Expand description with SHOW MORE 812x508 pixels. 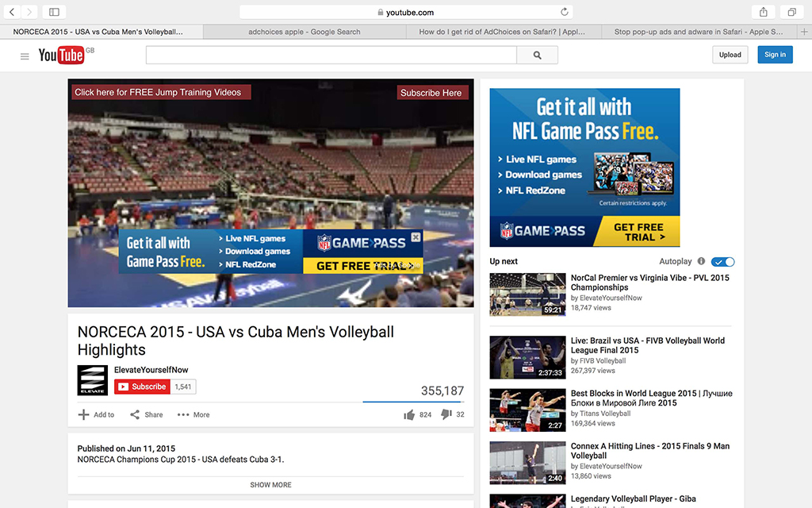(x=271, y=485)
